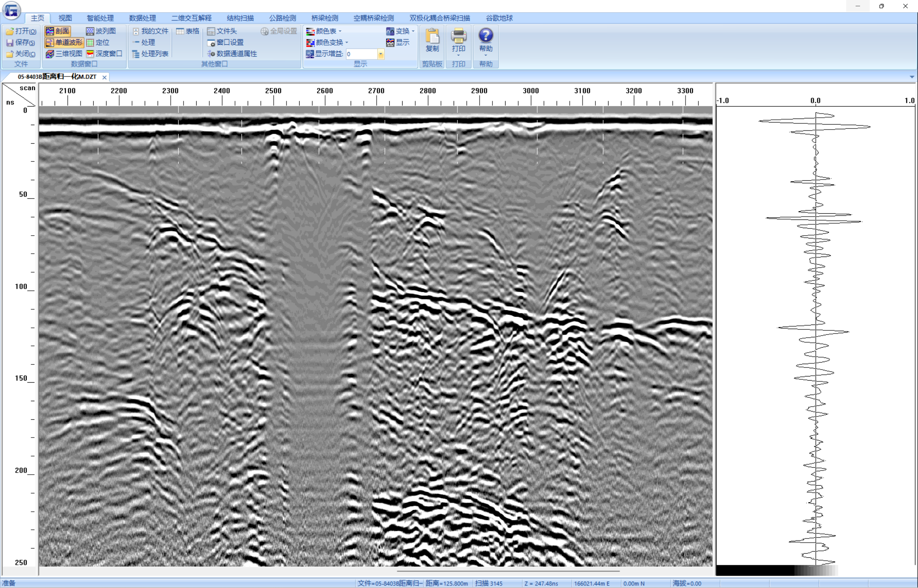Restore down the application window
Viewport: 918px width, 588px height.
pos(881,6)
